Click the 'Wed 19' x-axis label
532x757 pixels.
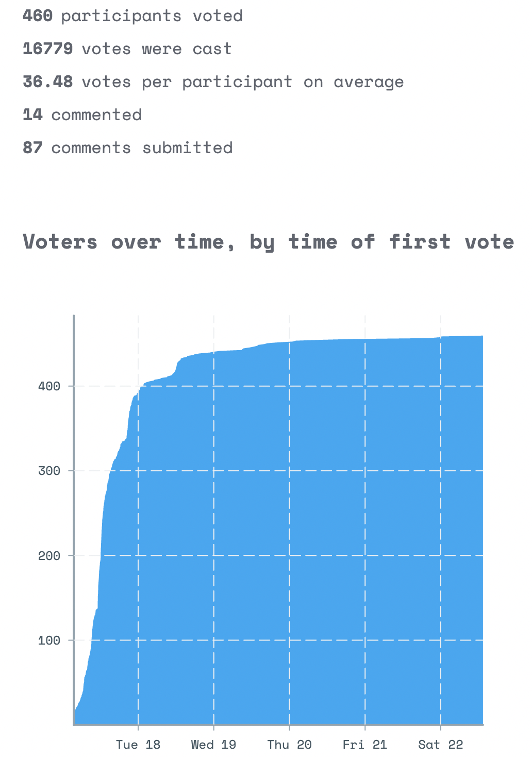[213, 745]
